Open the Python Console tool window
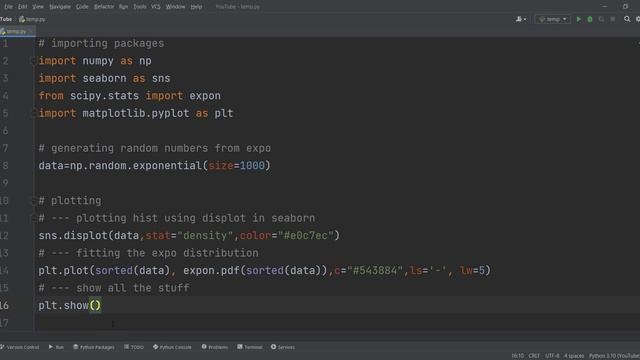Screen dimensions: 640x360 (x=172, y=347)
